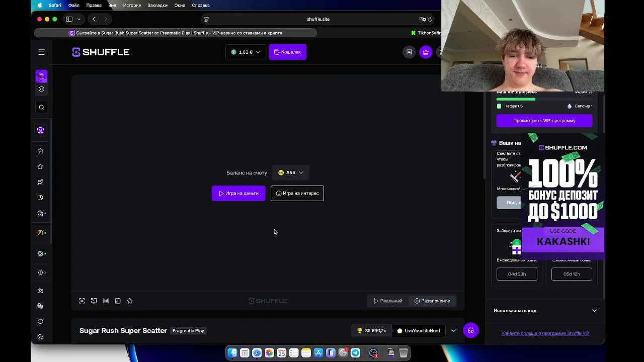The height and width of the screenshot is (362, 644).
Task: Go to home via sidebar house icon
Action: (41, 151)
